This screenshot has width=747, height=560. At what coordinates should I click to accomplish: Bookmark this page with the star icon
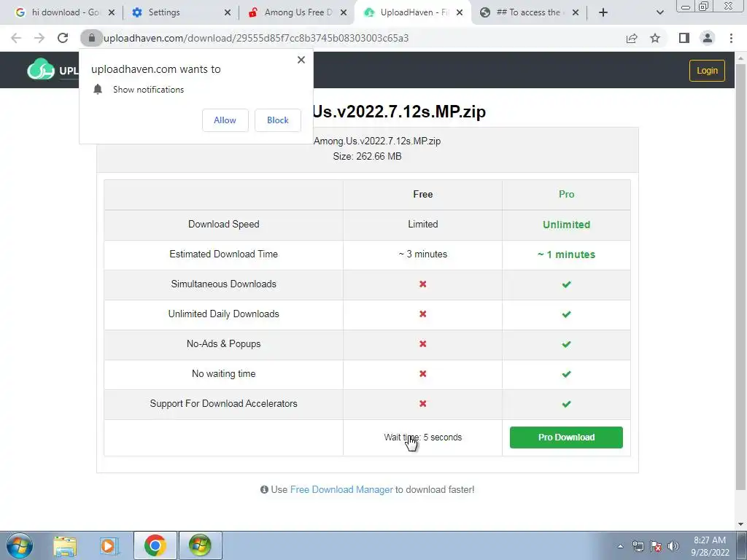pyautogui.click(x=655, y=38)
